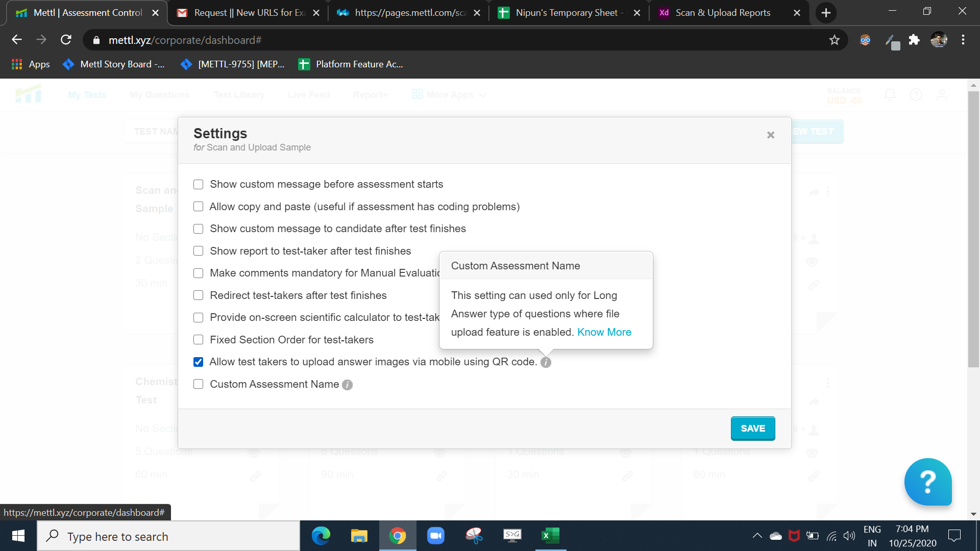980x551 pixels.
Task: Uncheck Allow test takers to upload answer images
Action: coord(198,362)
